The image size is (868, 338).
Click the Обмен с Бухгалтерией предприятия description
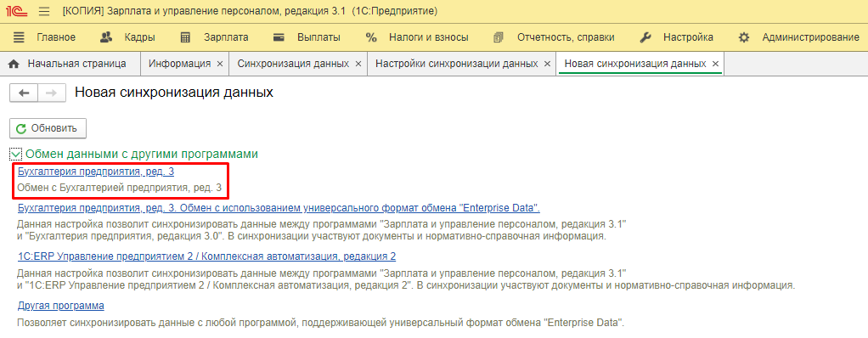[120, 188]
